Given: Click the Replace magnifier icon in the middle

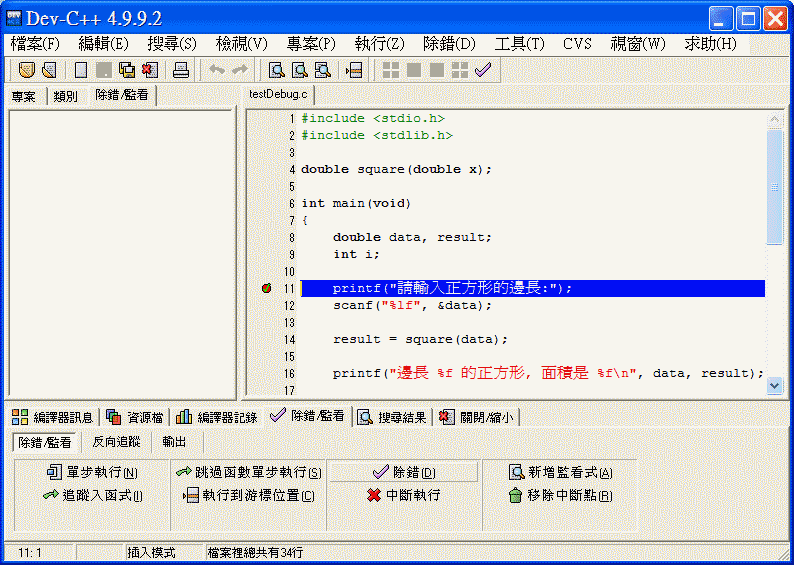Looking at the screenshot, I should click(299, 70).
